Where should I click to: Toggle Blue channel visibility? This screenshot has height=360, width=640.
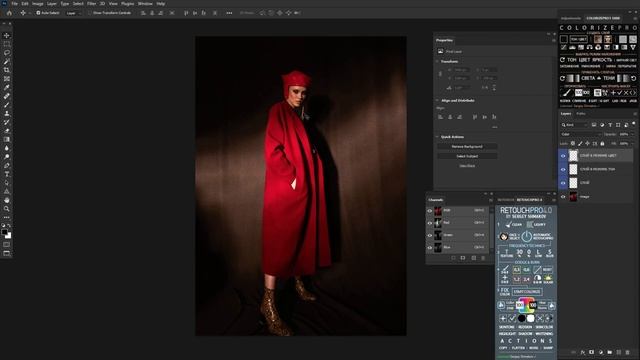[429, 247]
